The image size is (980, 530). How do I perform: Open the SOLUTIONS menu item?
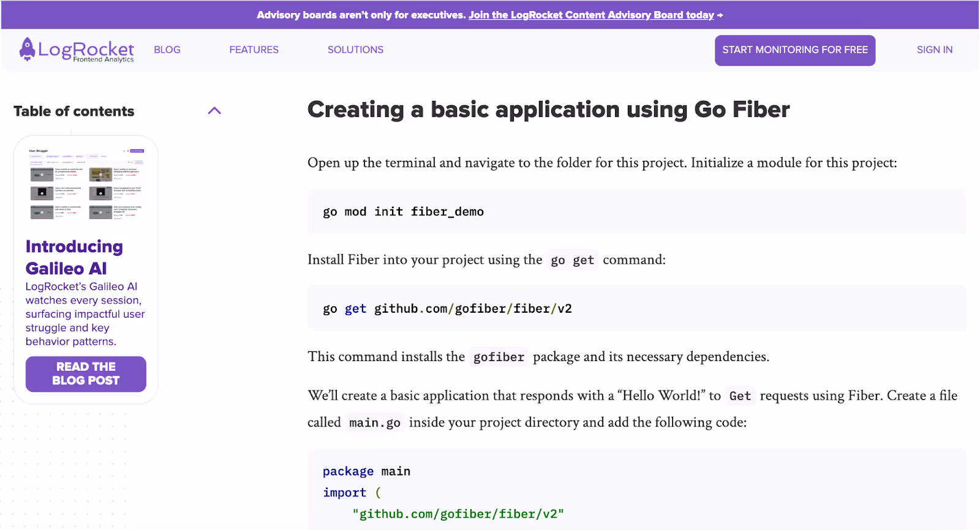pos(355,50)
